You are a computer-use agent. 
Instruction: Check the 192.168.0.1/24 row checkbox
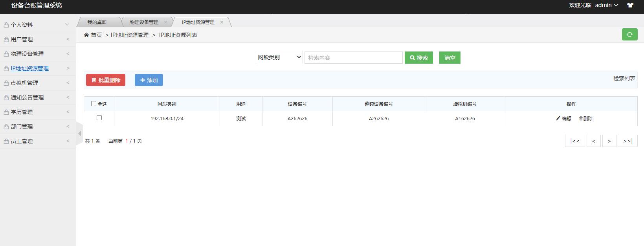pyautogui.click(x=99, y=118)
